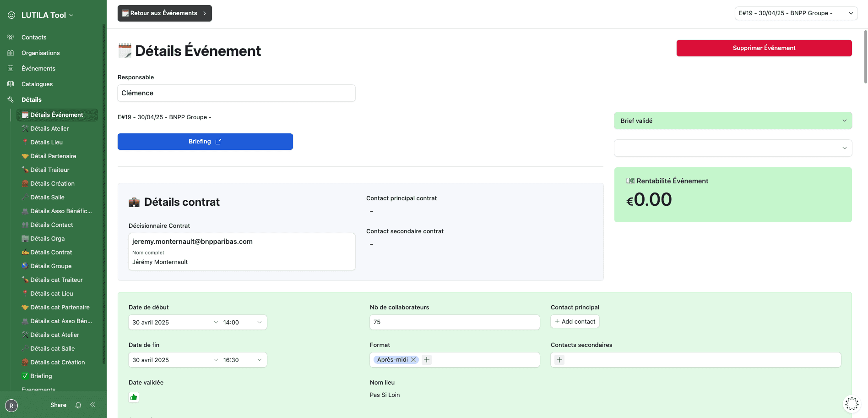Click the Contacts sidebar icon
Viewport: 868px width, 418px height.
point(11,38)
